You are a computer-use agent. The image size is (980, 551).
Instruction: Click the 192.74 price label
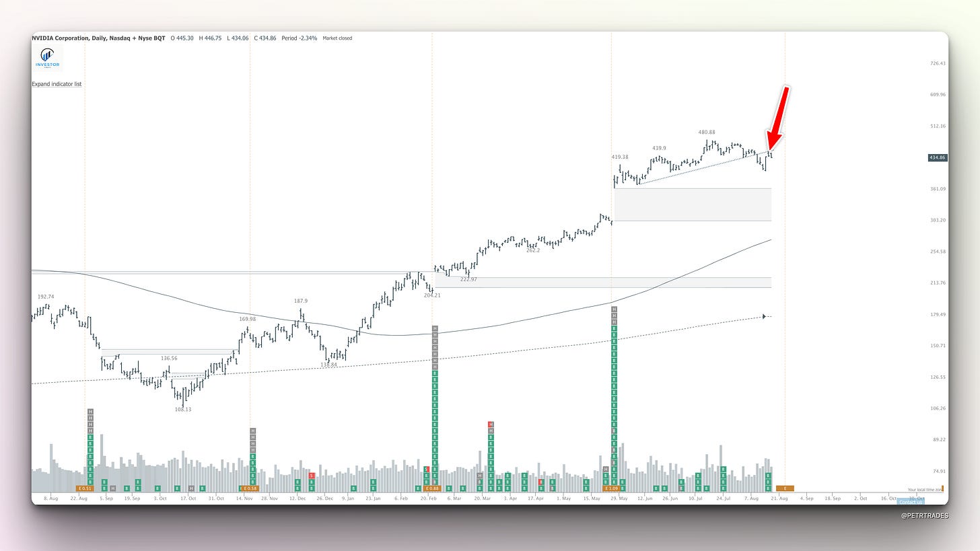46,296
